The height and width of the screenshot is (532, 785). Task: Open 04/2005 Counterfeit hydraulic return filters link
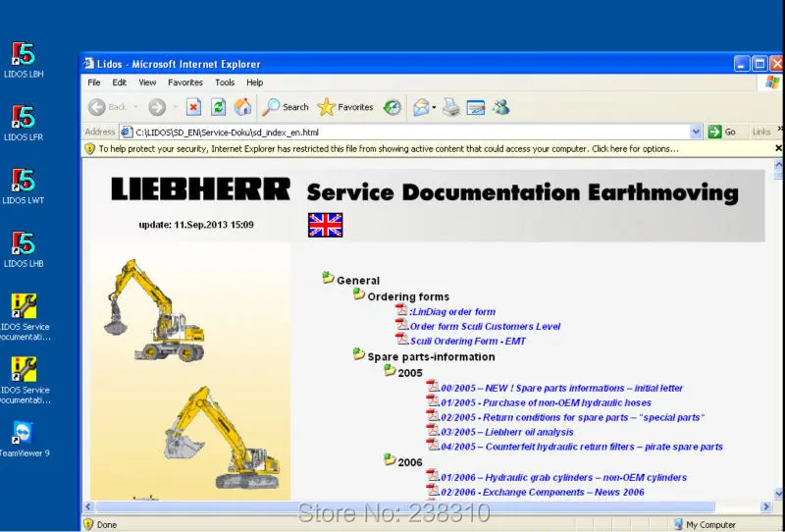click(581, 447)
